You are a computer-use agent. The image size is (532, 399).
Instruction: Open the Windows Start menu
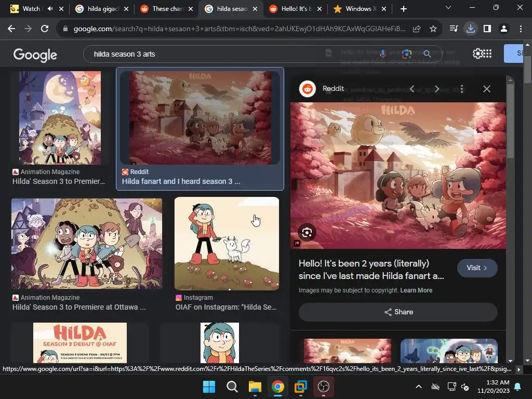209,387
